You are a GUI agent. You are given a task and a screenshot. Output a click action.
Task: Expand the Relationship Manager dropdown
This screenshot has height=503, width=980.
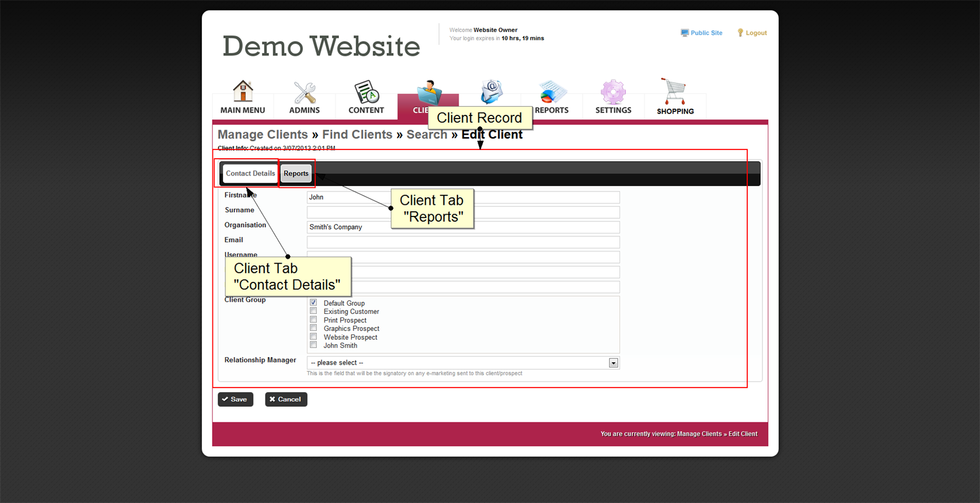[x=613, y=363]
